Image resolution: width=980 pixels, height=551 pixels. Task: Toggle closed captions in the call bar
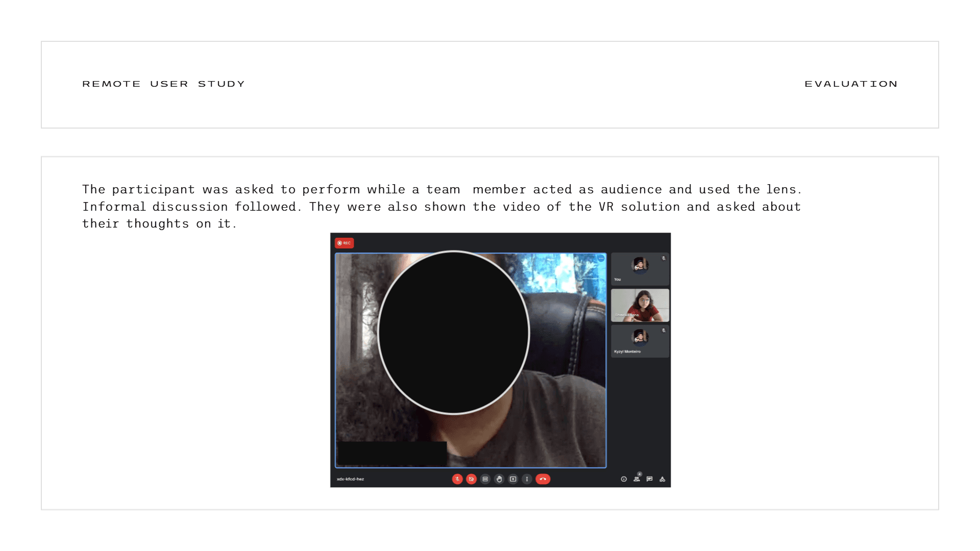pyautogui.click(x=485, y=479)
